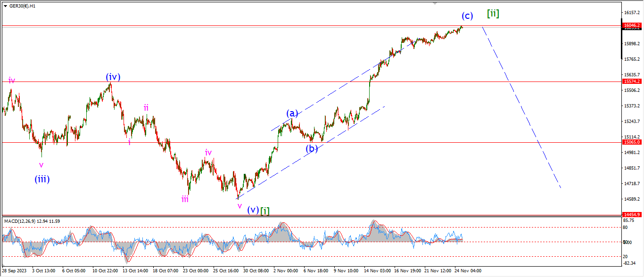644x277 pixels.
Task: Click the gray chart shift triangle marker
Action: click(x=435, y=3)
